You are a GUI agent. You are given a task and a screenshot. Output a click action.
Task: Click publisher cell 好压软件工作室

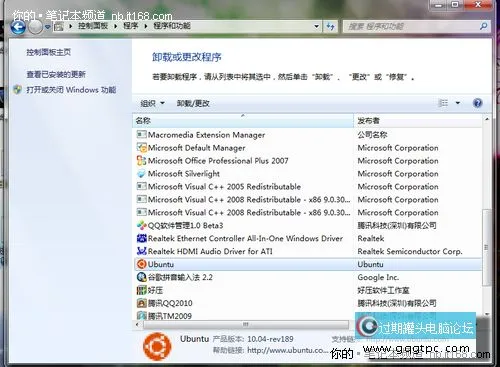coord(383,290)
